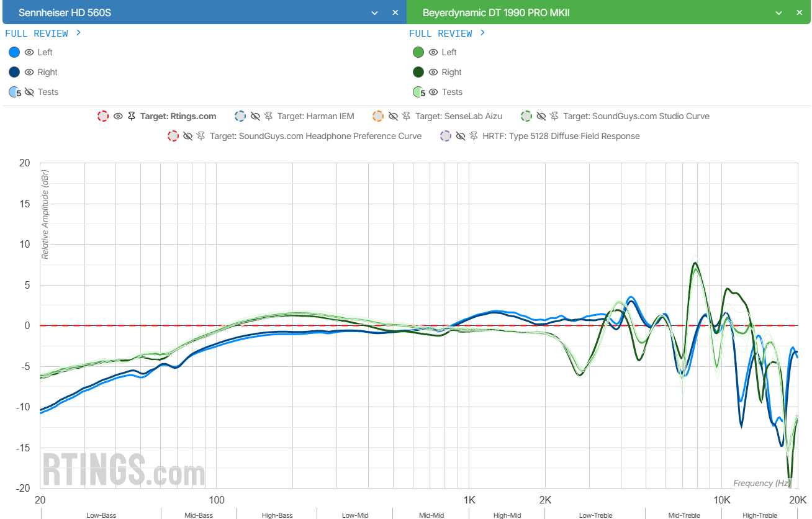Pin the SoundGuys.com Studio Curve pin icon
Screen dimensions: 812x519
(x=555, y=116)
